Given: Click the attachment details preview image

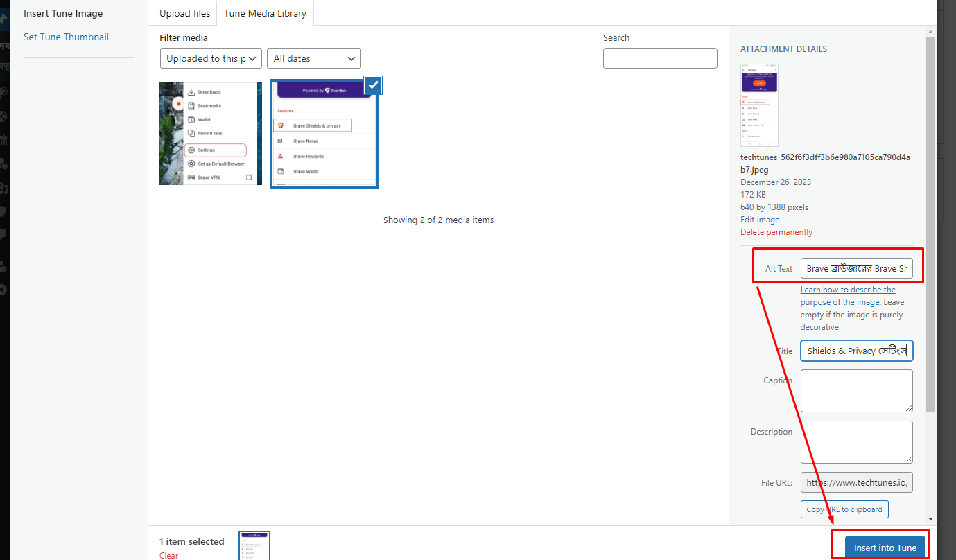Looking at the screenshot, I should click(759, 105).
